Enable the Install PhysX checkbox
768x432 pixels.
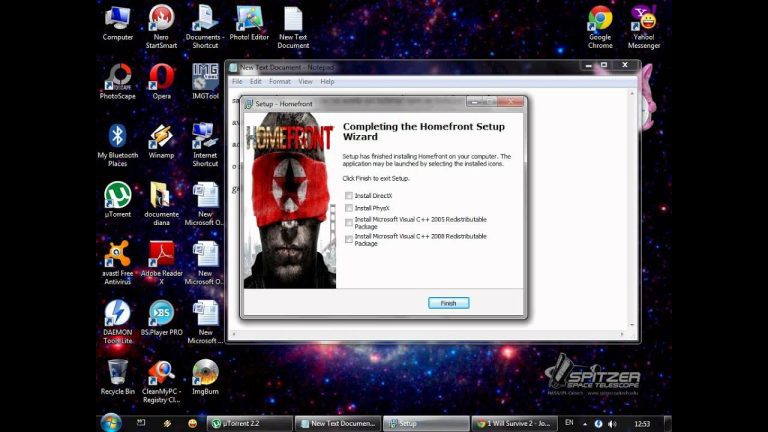[349, 208]
